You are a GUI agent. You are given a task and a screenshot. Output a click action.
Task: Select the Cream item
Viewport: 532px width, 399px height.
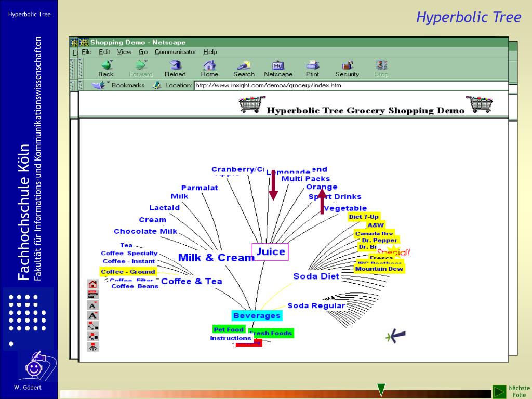coord(153,220)
